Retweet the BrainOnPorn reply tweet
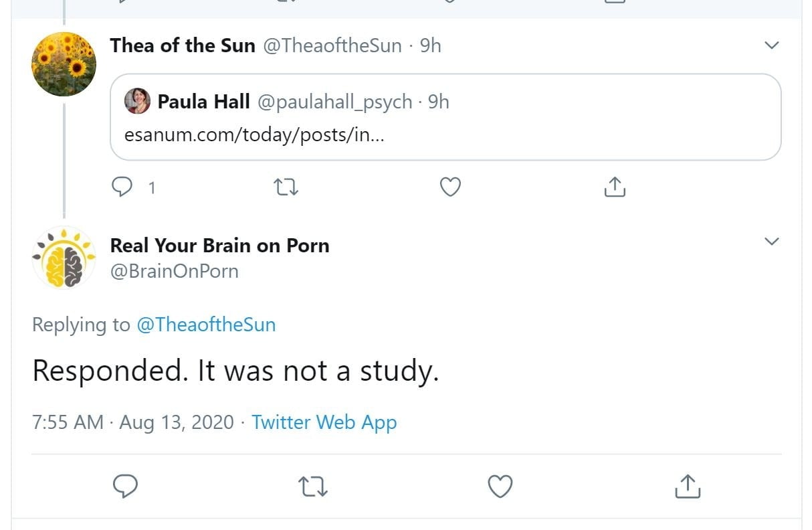Image resolution: width=812 pixels, height=530 pixels. point(313,487)
